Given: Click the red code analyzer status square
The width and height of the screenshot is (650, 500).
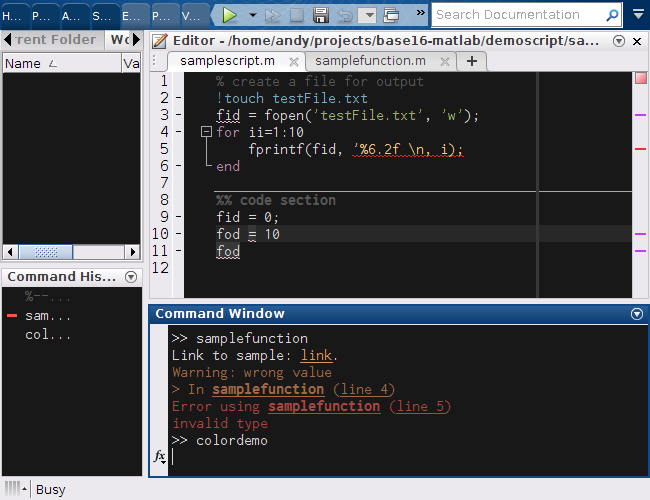Looking at the screenshot, I should point(641,78).
